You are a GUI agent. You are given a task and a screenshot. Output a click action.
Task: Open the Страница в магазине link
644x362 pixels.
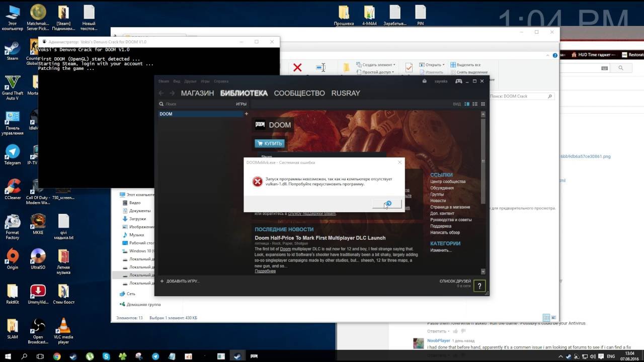coord(450,207)
